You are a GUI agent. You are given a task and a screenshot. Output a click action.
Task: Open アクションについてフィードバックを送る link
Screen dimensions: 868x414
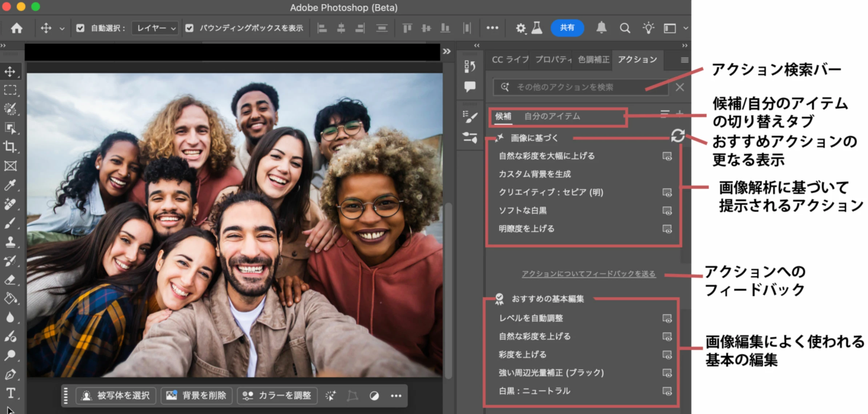[588, 274]
